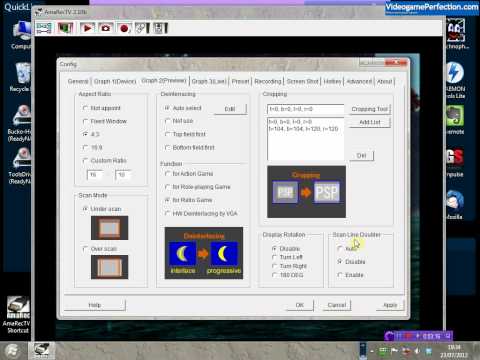Click the red Play arrow toolbar icon
The height and width of the screenshot is (360, 480).
[x=87, y=28]
